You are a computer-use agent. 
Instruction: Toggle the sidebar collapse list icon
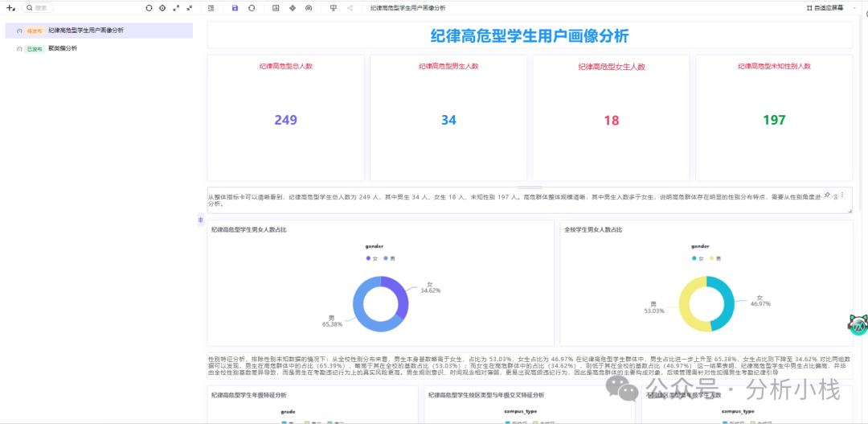(211, 8)
